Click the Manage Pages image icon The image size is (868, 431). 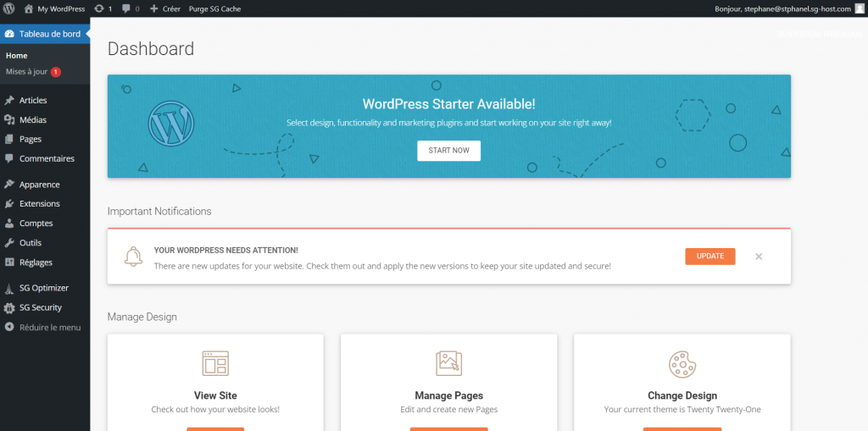(448, 363)
